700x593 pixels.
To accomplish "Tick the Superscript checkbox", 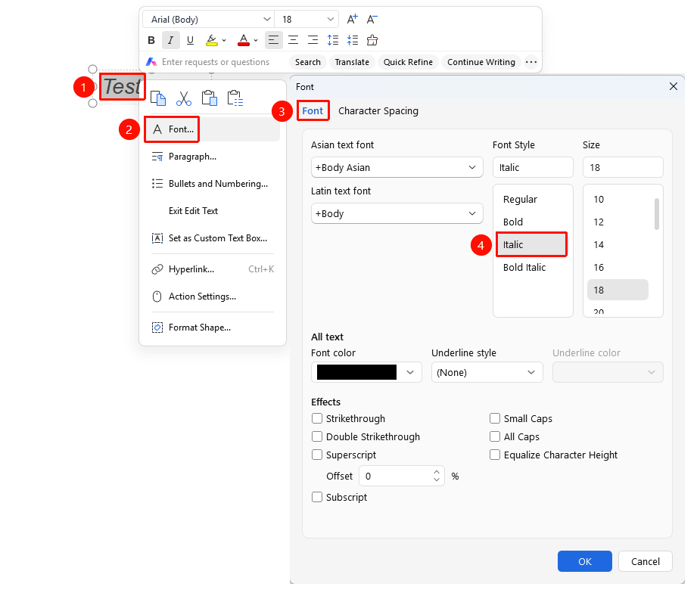I will coord(317,455).
